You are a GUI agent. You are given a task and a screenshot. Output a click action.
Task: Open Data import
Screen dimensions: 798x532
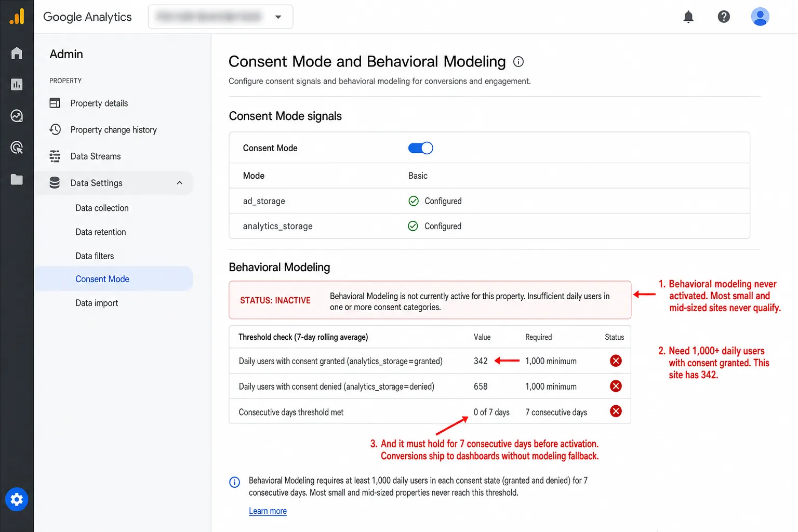(x=97, y=303)
